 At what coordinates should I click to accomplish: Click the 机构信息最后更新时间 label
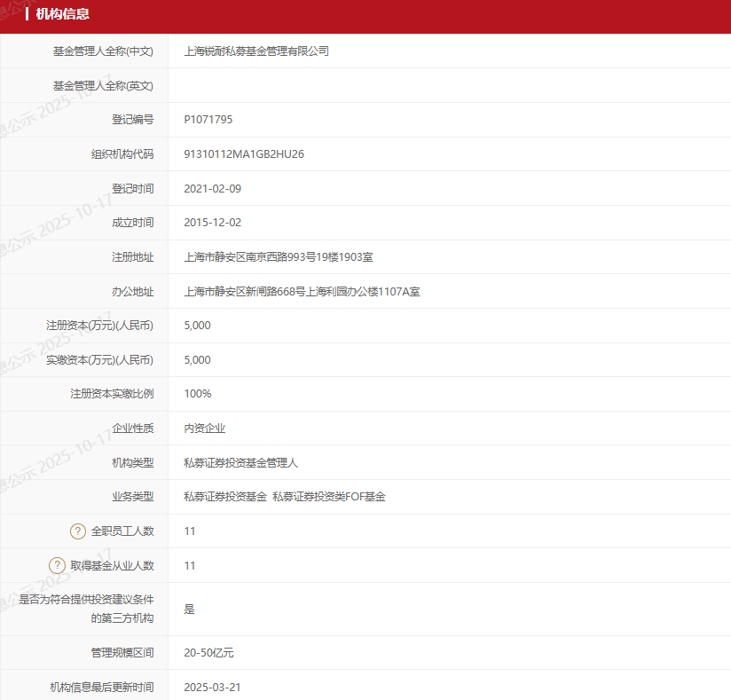click(x=102, y=688)
